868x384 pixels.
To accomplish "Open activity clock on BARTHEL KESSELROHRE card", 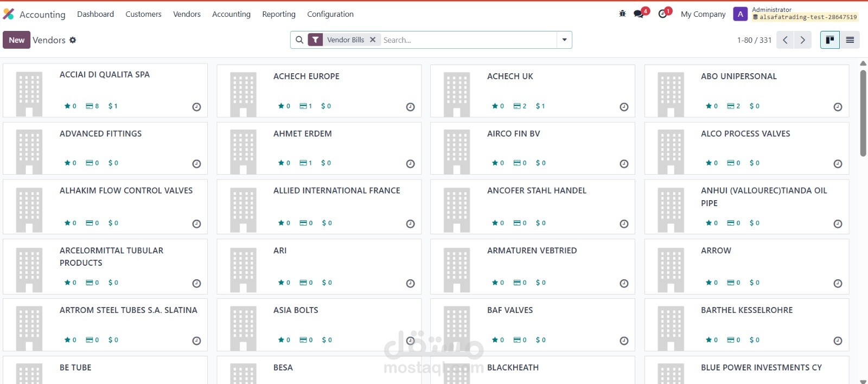I will coord(838,341).
